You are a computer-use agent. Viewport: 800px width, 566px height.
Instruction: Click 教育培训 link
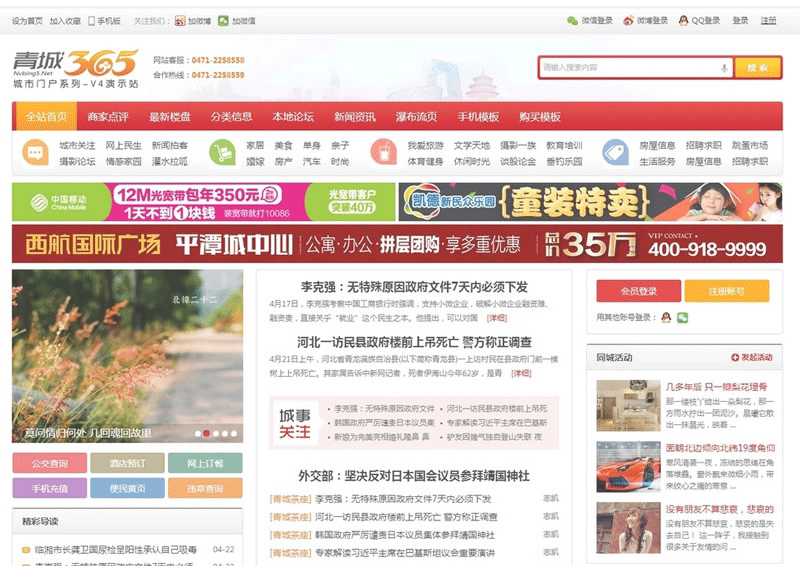564,145
